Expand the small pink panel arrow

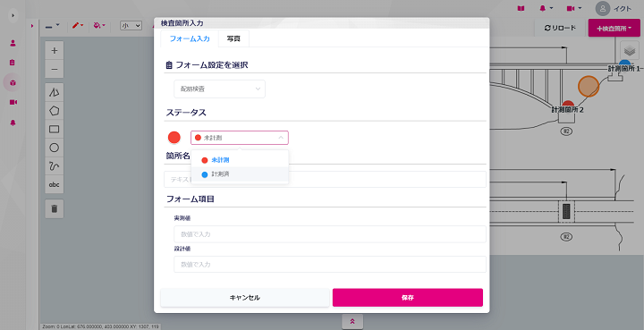(x=32, y=26)
